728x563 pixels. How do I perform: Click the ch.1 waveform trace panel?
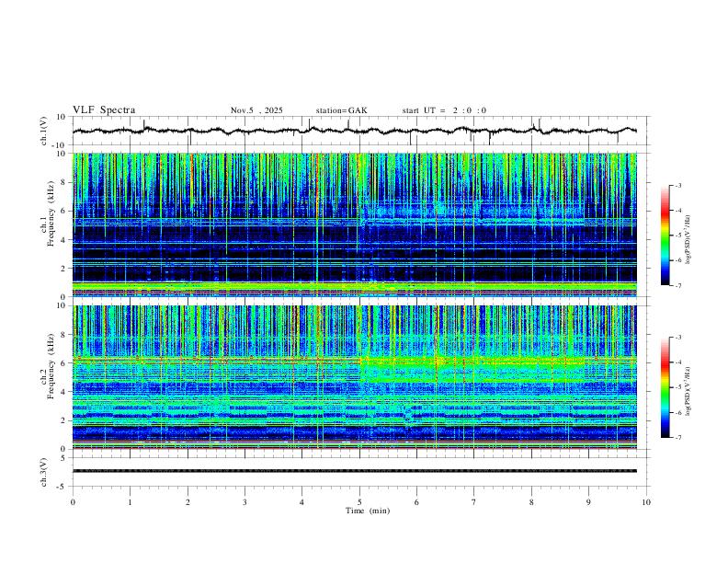[359, 131]
